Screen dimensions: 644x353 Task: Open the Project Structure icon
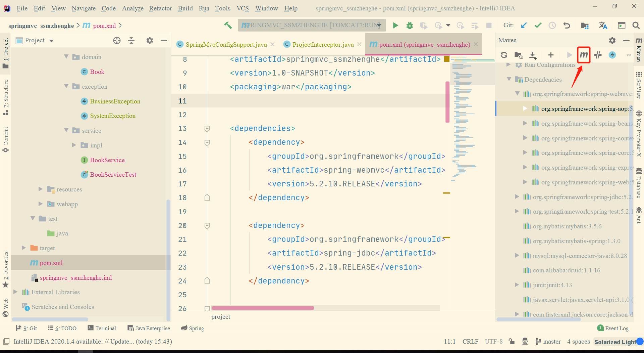585,26
